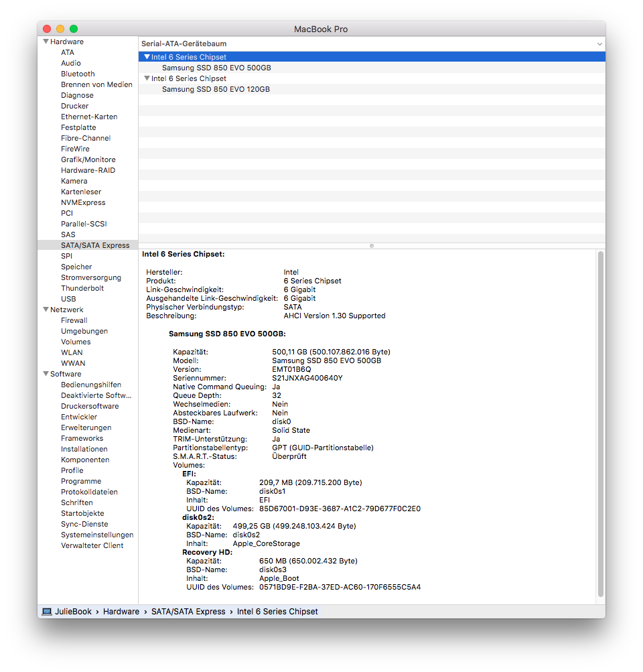The width and height of the screenshot is (643, 672).
Task: Click the JulieBook computer icon in path bar
Action: [47, 612]
